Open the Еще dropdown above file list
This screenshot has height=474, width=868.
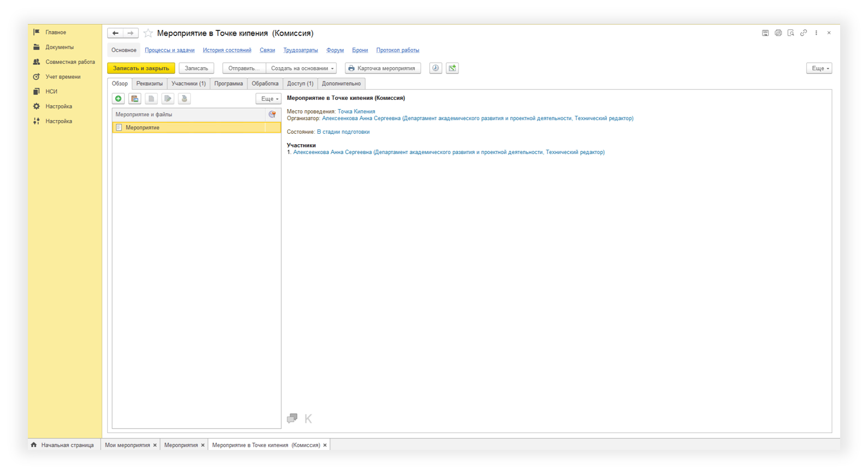click(x=268, y=99)
